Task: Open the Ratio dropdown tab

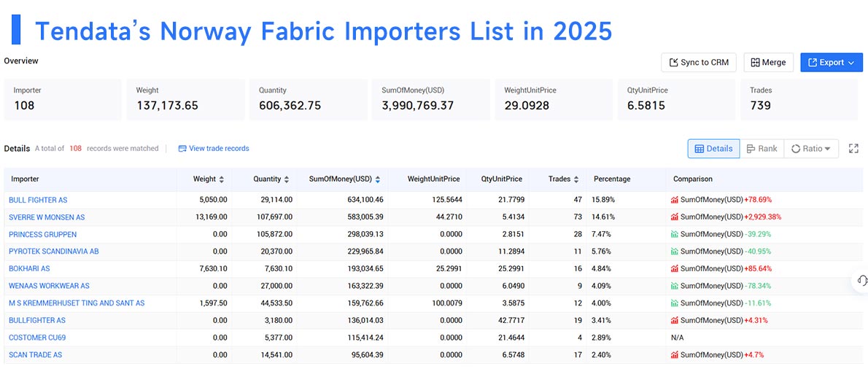Action: pos(811,148)
